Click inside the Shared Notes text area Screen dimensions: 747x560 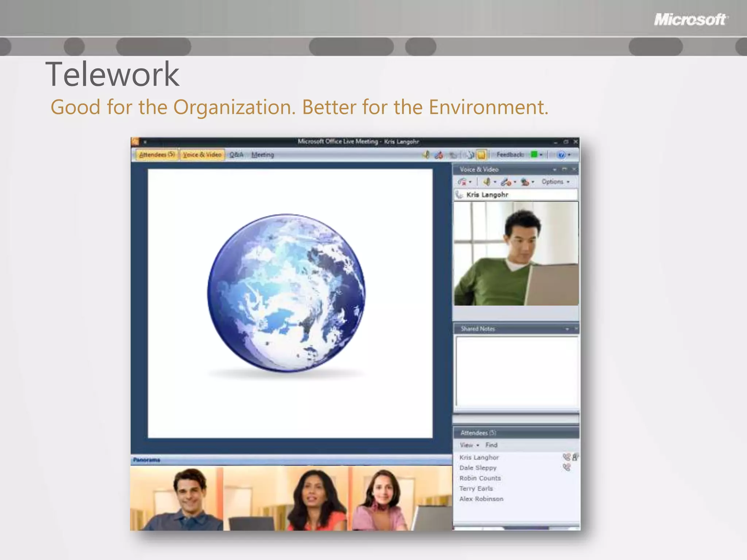click(517, 371)
